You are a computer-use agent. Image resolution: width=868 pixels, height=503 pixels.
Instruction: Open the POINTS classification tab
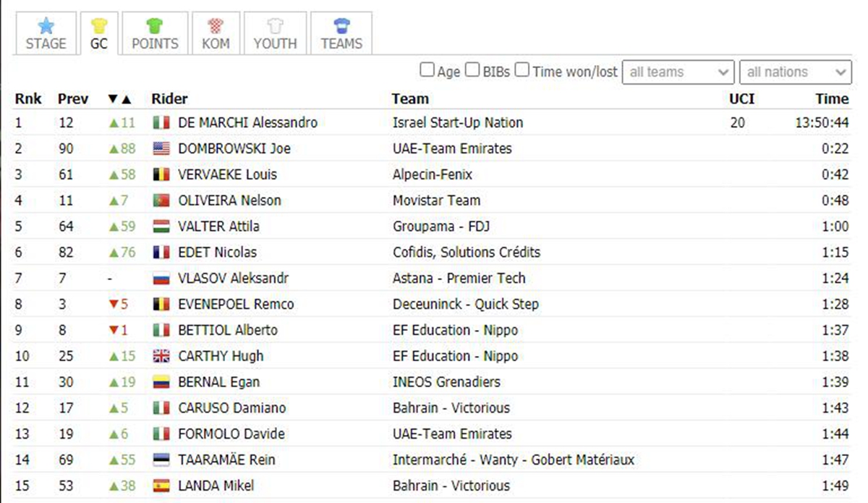coord(155,33)
